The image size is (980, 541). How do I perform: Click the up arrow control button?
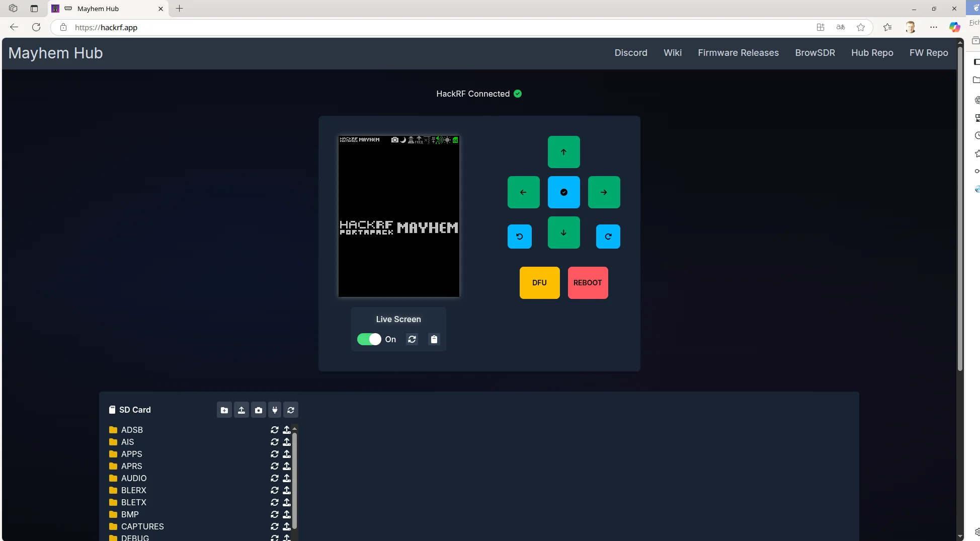563,152
